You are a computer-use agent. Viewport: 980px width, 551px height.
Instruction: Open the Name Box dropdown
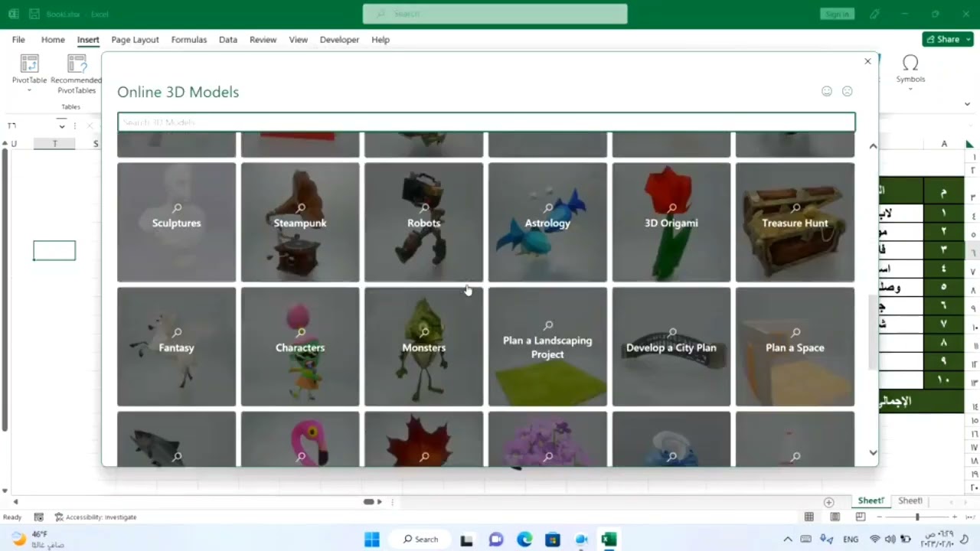(62, 126)
